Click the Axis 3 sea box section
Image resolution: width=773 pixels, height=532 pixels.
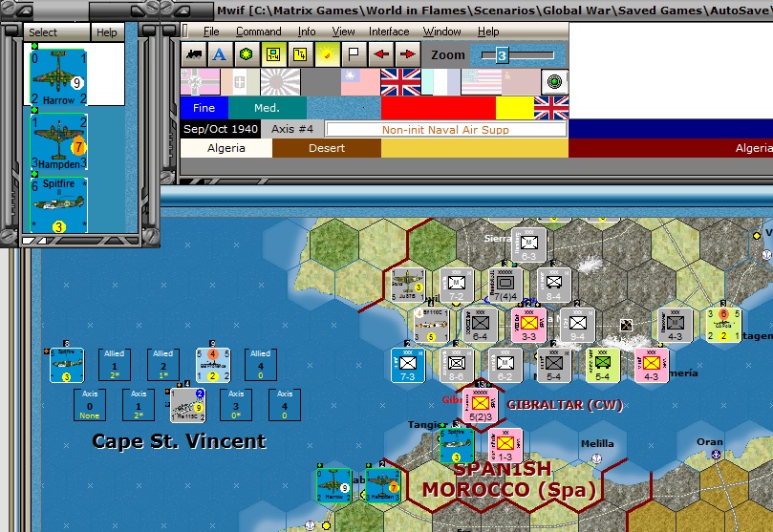[236, 405]
